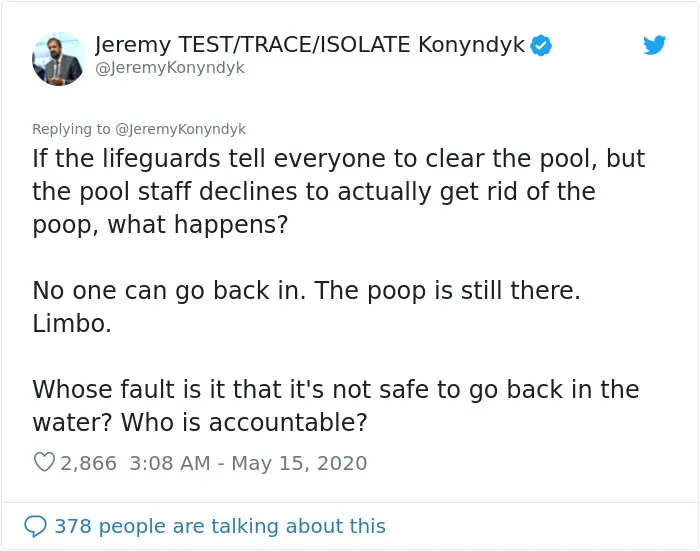Open @JeremyKonyndyk mention in Replying to line
The image size is (700, 551).
pos(180,129)
